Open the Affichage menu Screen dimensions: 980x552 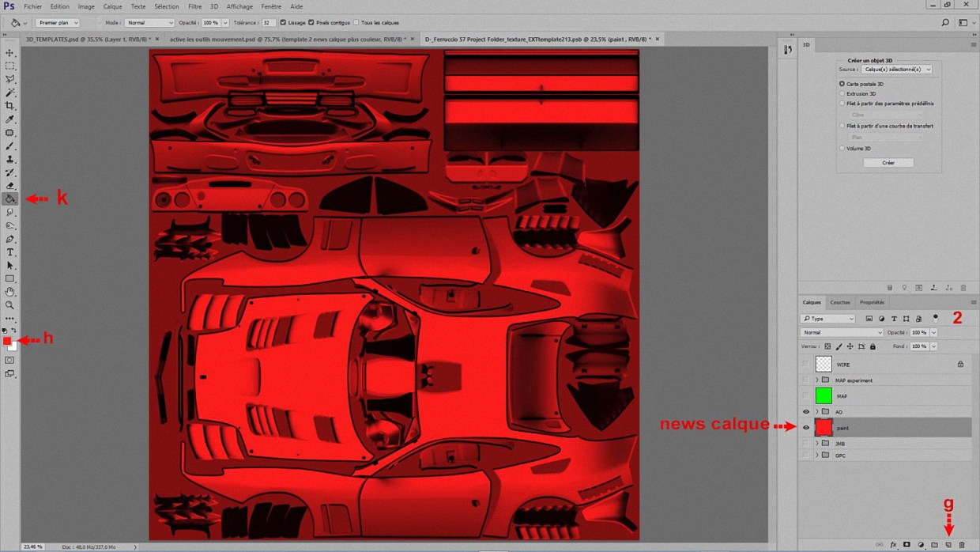click(239, 6)
